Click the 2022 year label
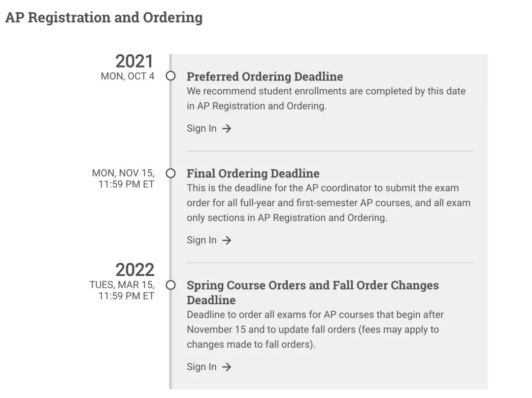Viewport: 532px width, 398px height. point(134,270)
